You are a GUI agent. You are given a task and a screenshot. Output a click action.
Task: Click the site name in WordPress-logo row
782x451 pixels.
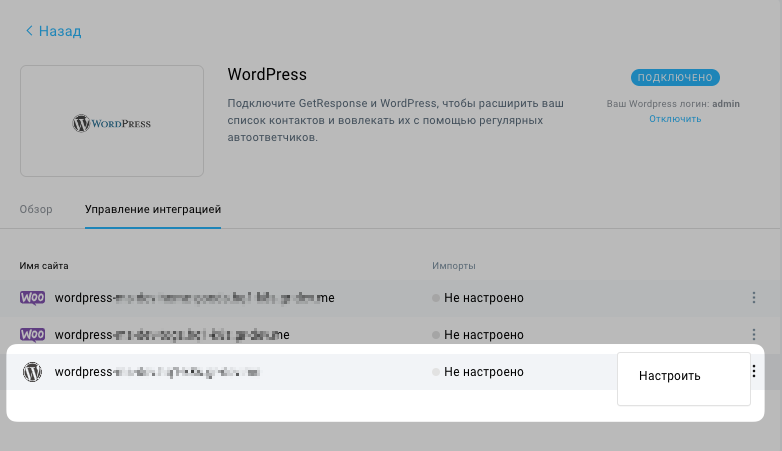158,372
